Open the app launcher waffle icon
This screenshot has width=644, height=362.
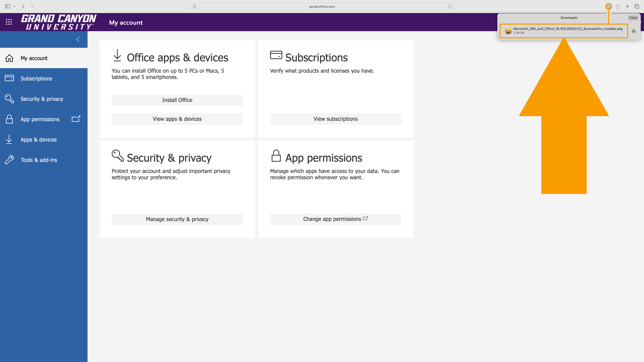(9, 22)
